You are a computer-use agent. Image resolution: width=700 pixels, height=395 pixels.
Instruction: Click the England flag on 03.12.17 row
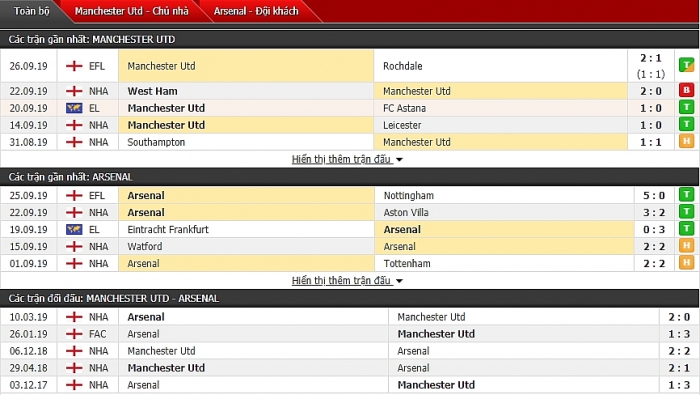click(x=74, y=385)
